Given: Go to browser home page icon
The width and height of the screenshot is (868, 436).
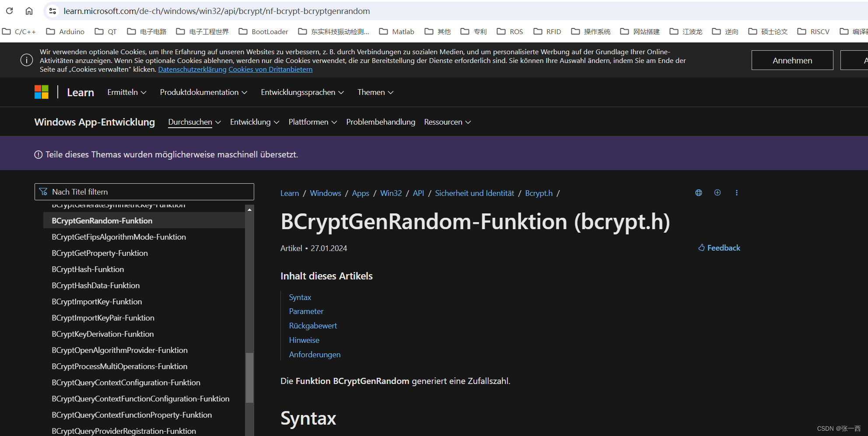Looking at the screenshot, I should tap(29, 11).
